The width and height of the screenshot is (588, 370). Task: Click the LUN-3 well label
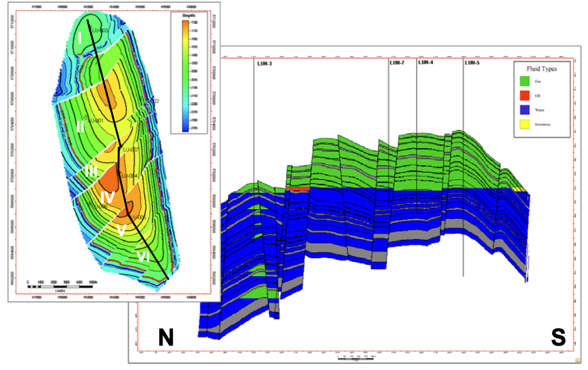click(x=265, y=63)
